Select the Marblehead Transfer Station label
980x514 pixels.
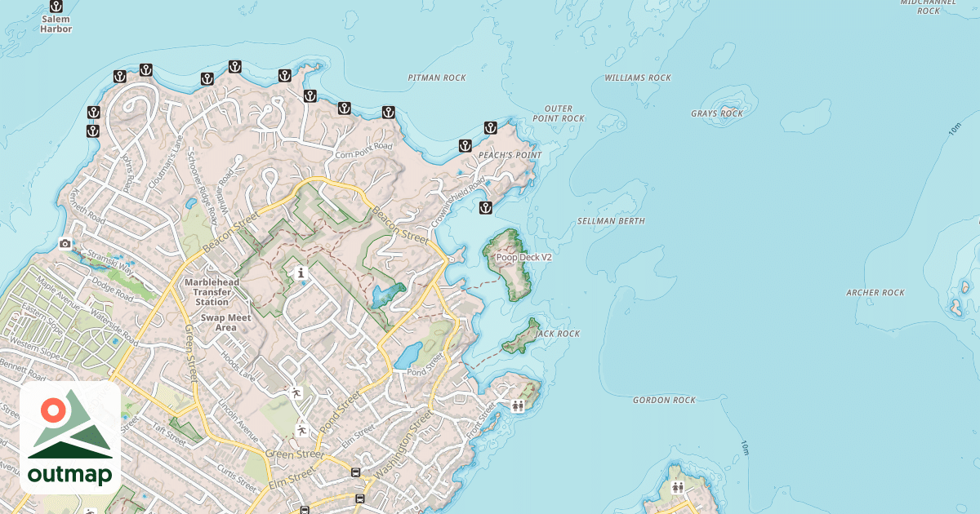(212, 292)
